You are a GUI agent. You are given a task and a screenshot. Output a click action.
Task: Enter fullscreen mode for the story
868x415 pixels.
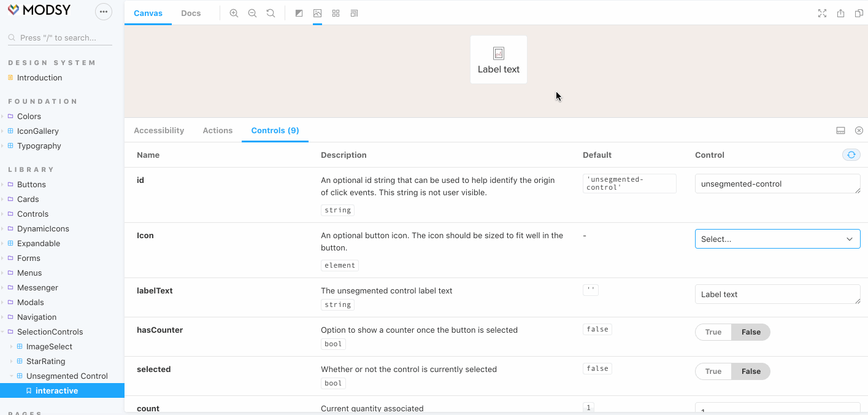tap(822, 13)
